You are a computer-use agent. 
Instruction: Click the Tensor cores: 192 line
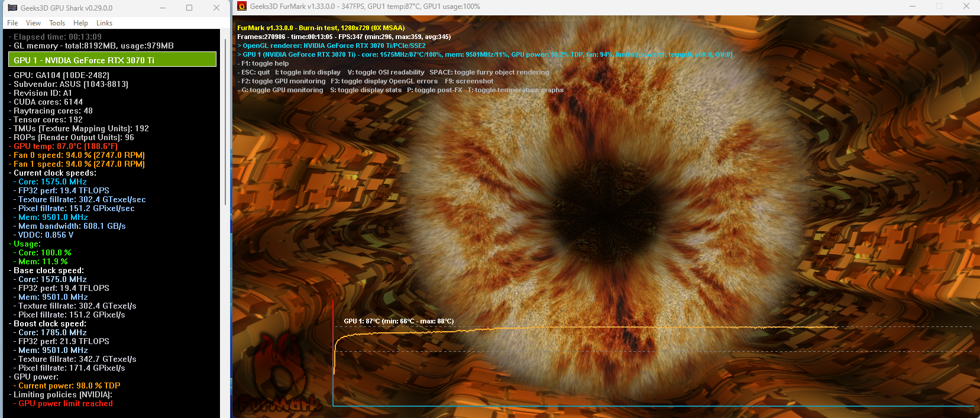pyautogui.click(x=46, y=119)
